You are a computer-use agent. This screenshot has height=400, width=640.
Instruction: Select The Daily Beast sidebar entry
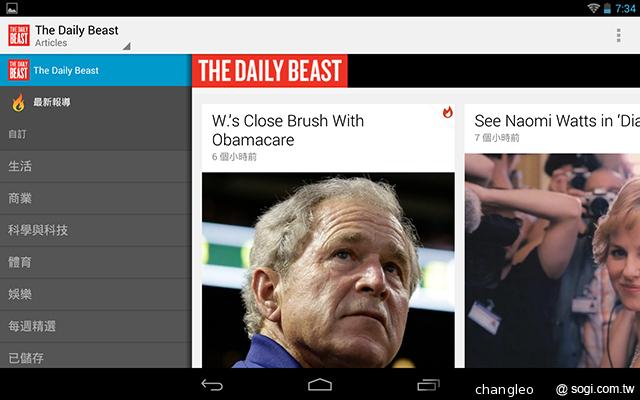tap(96, 70)
